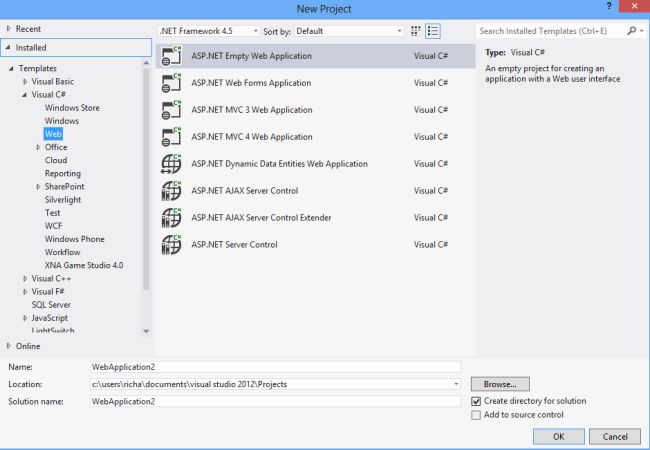Expand the SharePoint node
Viewport: 650px width, 450px height.
click(x=38, y=187)
